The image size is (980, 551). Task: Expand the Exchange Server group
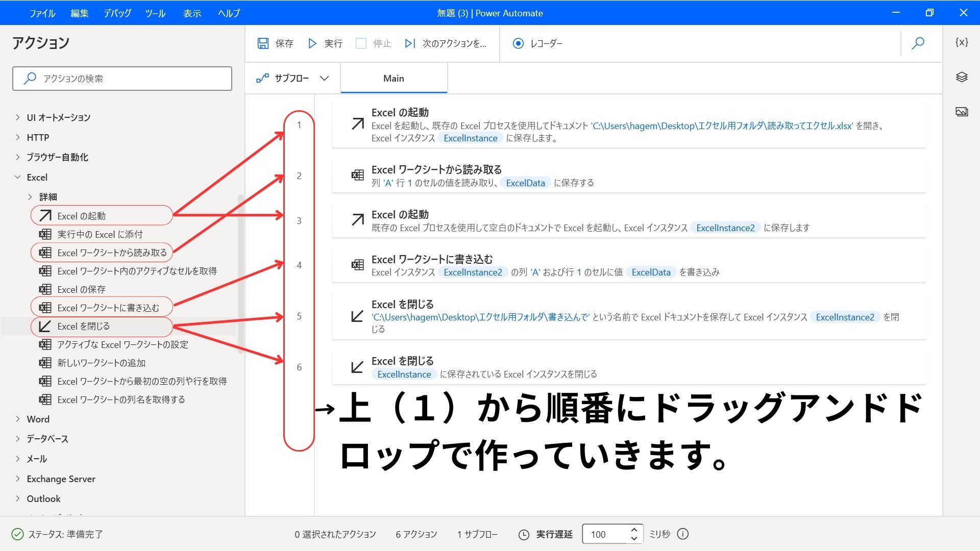[17, 479]
